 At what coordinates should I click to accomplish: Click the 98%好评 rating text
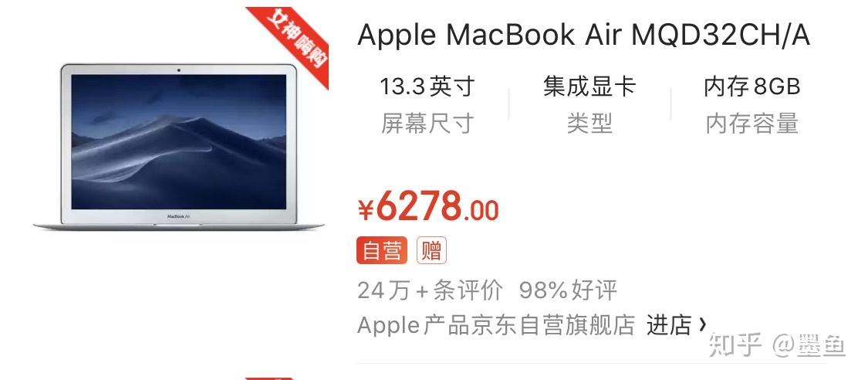pos(568,290)
